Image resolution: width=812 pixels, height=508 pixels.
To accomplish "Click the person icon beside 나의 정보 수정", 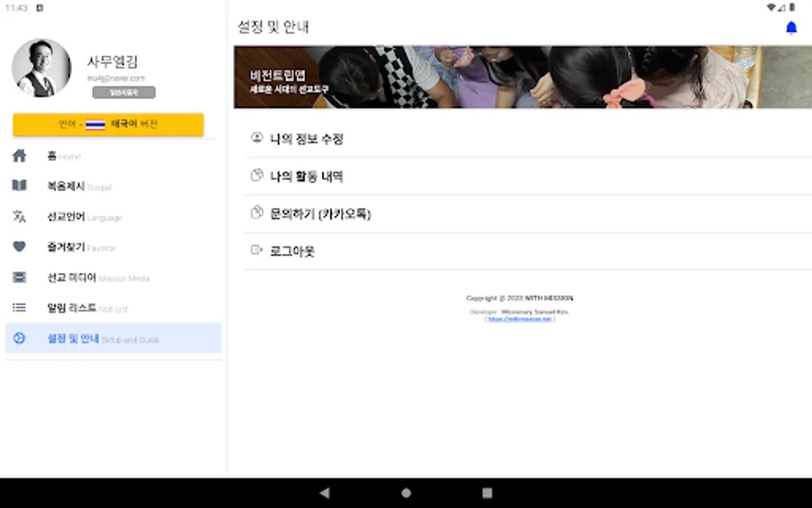I will [257, 138].
